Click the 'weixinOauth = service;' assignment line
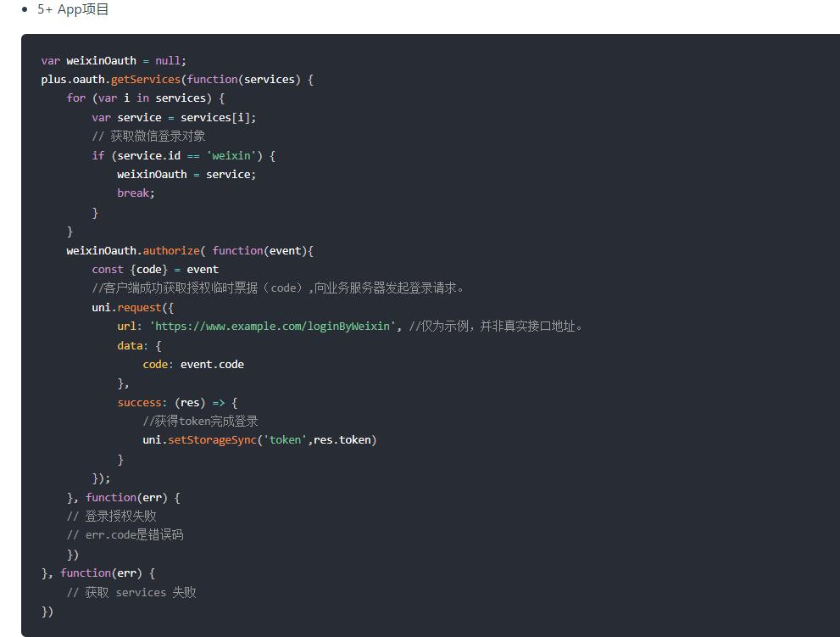Screen dimensions: 840x637 pyautogui.click(x=186, y=175)
